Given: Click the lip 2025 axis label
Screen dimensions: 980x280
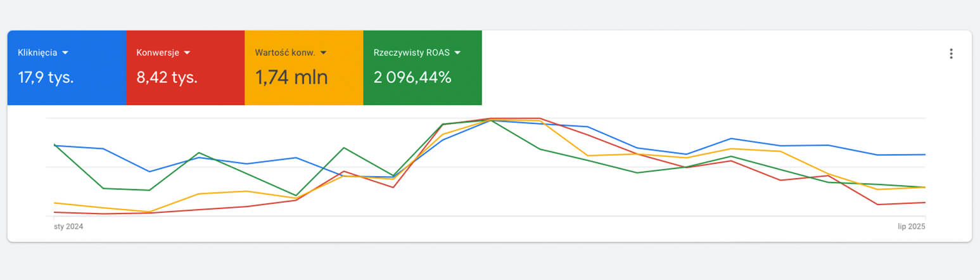Looking at the screenshot, I should (x=912, y=226).
